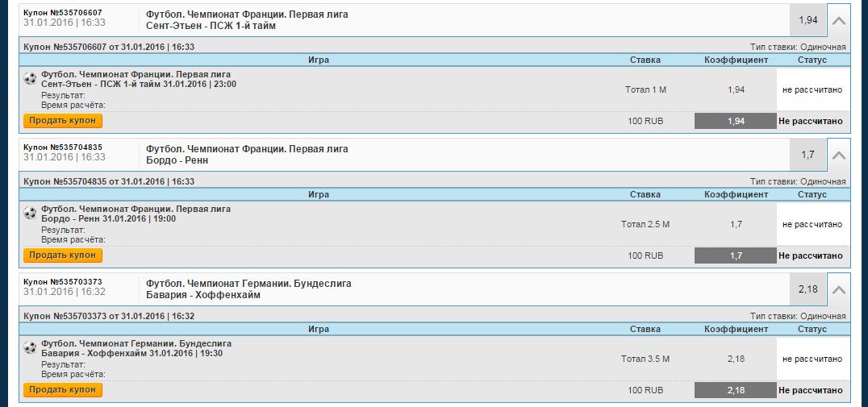Click the dark 2,18 total coefficient cell

[736, 390]
